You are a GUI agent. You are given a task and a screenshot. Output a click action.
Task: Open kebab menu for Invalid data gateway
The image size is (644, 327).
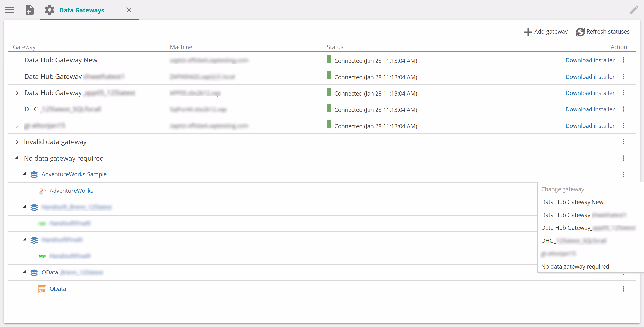(623, 142)
